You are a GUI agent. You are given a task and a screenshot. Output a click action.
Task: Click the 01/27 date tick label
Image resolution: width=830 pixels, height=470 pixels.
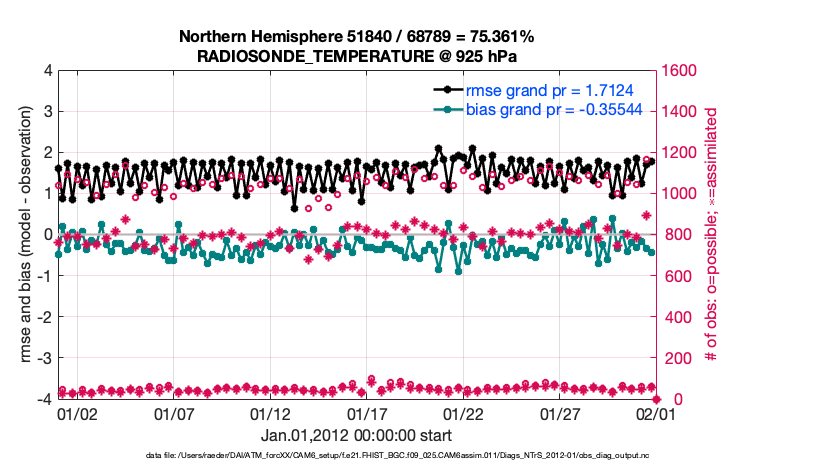(x=560, y=413)
